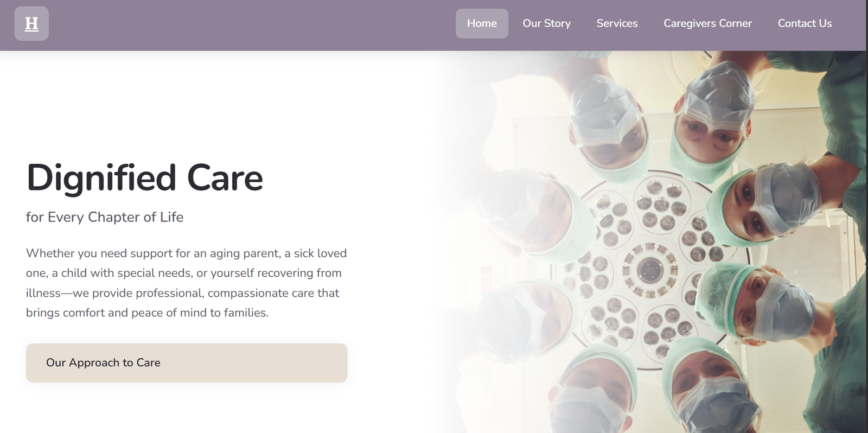Click the H logo icon
The height and width of the screenshot is (433, 868).
pyautogui.click(x=31, y=23)
